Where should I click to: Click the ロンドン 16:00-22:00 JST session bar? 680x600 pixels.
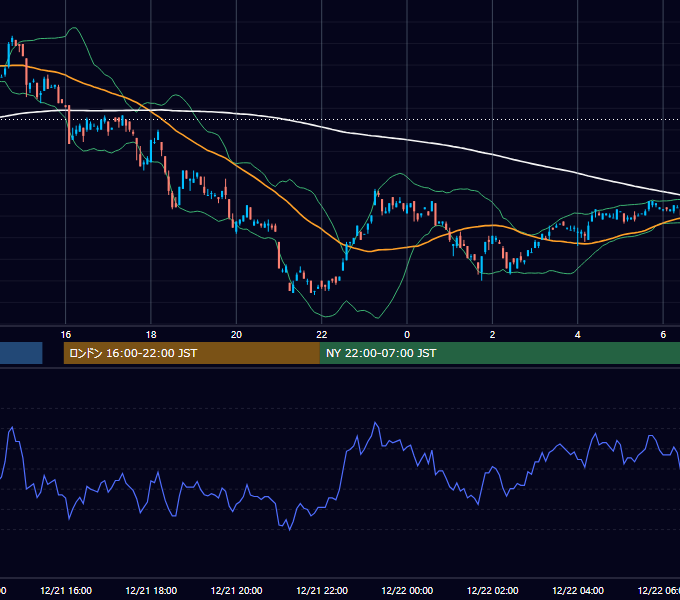click(192, 353)
